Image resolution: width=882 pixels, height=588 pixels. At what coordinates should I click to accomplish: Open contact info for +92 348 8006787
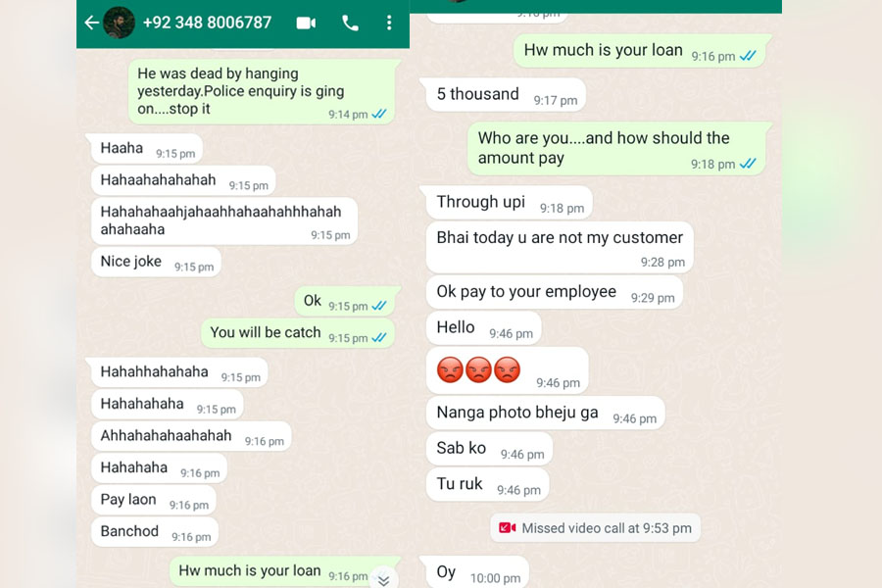coord(207,23)
